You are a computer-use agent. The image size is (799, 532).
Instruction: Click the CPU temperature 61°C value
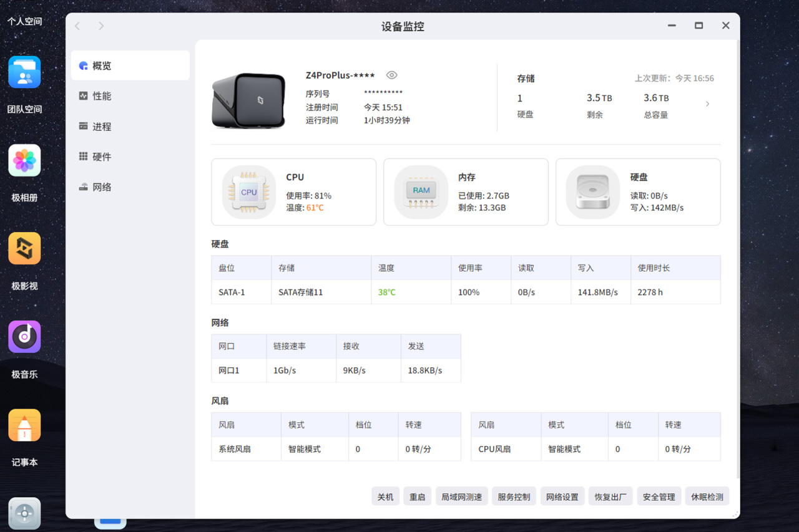(x=315, y=208)
